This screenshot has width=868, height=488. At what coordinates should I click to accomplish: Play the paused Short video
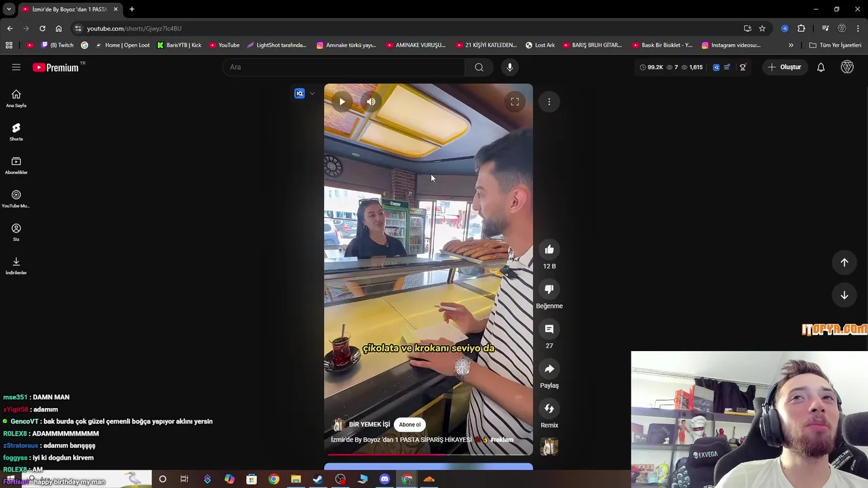[342, 102]
